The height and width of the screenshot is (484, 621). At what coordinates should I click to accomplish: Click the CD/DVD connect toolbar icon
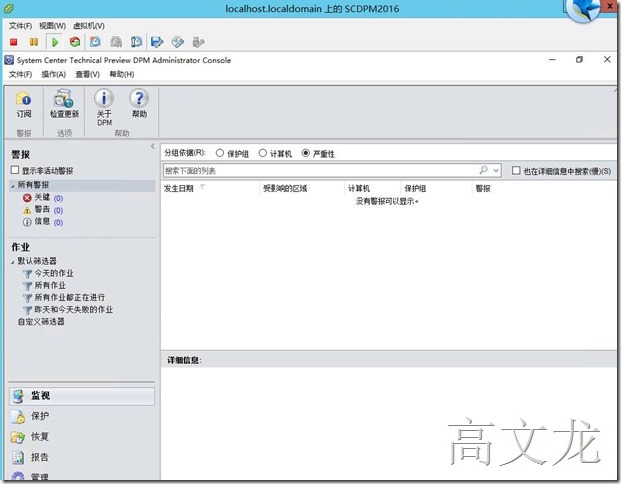177,42
